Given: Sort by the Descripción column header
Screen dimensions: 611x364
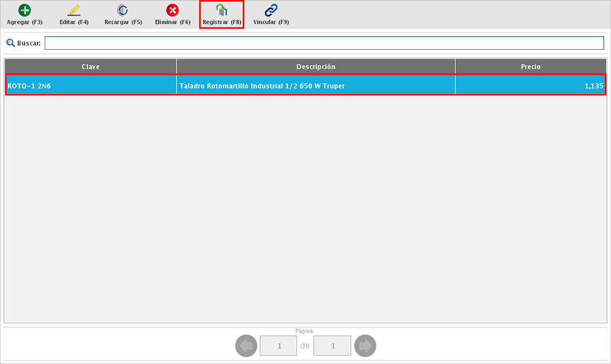Looking at the screenshot, I should pos(316,67).
